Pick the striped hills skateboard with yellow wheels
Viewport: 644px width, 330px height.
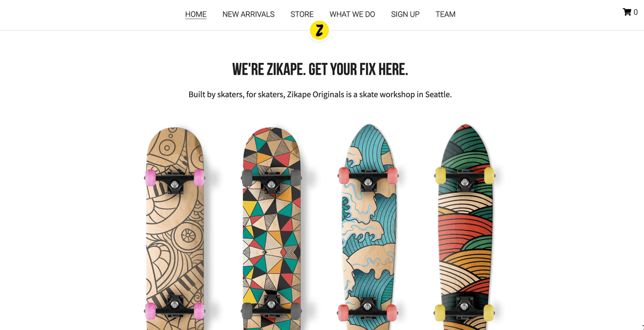[x=465, y=228]
